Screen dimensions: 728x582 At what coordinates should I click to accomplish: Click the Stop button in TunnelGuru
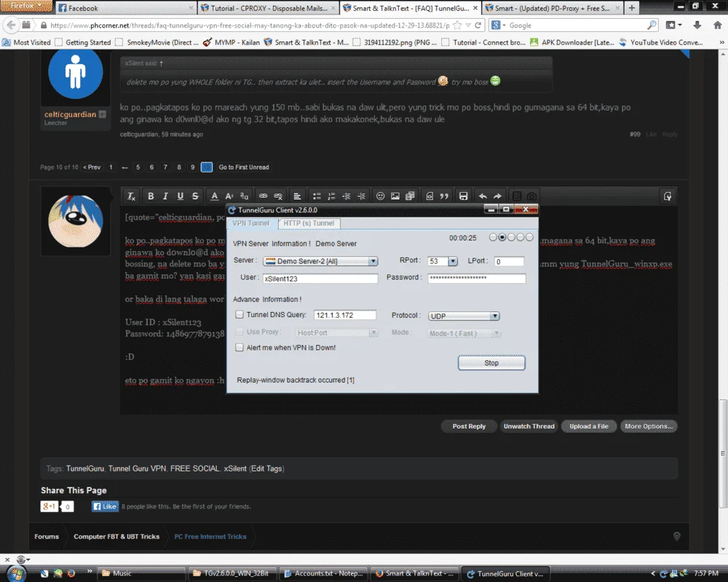coord(491,363)
